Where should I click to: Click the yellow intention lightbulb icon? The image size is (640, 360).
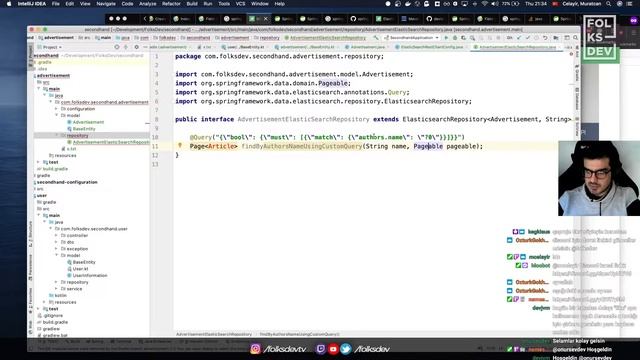(180, 145)
